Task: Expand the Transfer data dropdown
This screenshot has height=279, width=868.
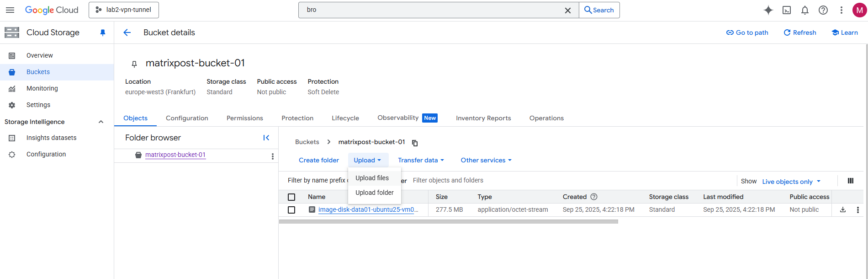Action: click(x=421, y=160)
